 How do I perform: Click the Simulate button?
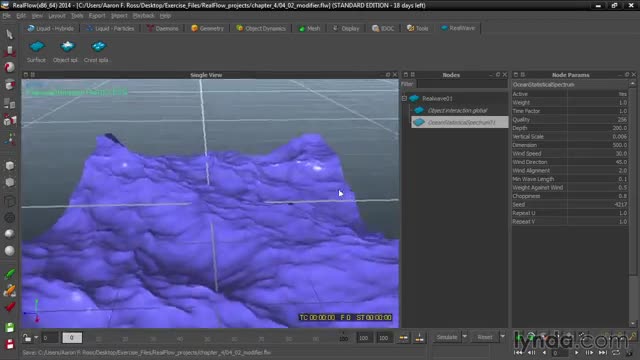coord(447,337)
